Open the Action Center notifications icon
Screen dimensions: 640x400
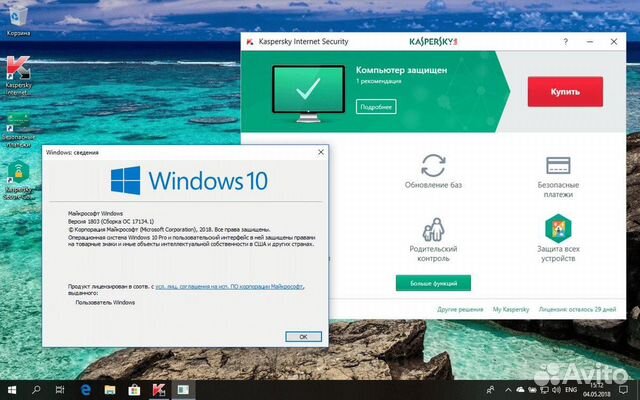click(623, 390)
